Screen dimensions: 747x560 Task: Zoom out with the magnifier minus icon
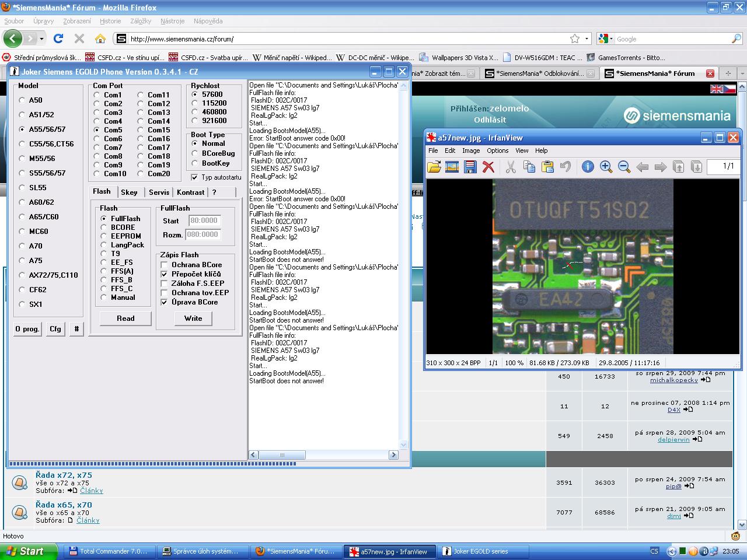(624, 167)
